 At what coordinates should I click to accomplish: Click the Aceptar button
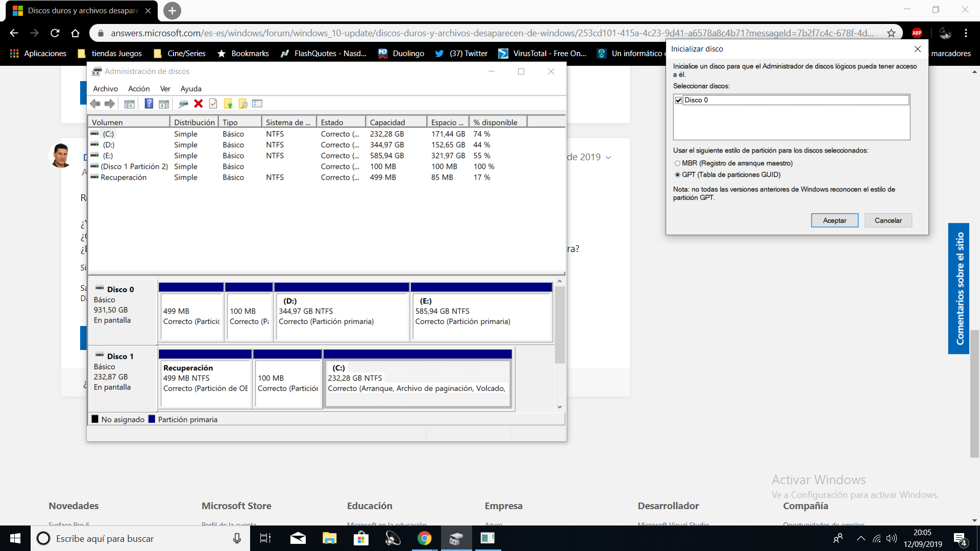point(834,220)
